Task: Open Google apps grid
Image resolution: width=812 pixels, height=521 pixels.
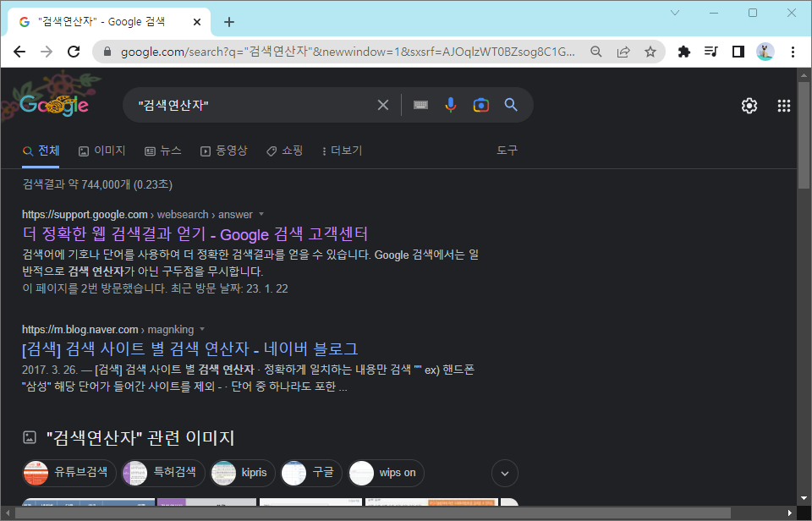Action: point(784,106)
